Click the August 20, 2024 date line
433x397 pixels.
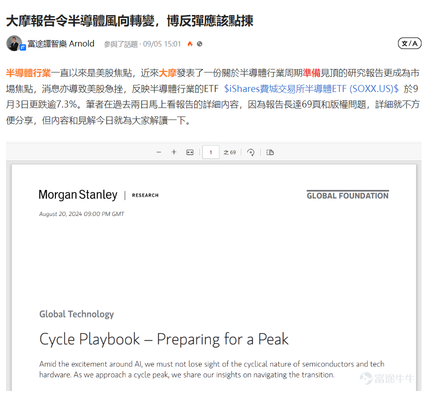pos(82,214)
